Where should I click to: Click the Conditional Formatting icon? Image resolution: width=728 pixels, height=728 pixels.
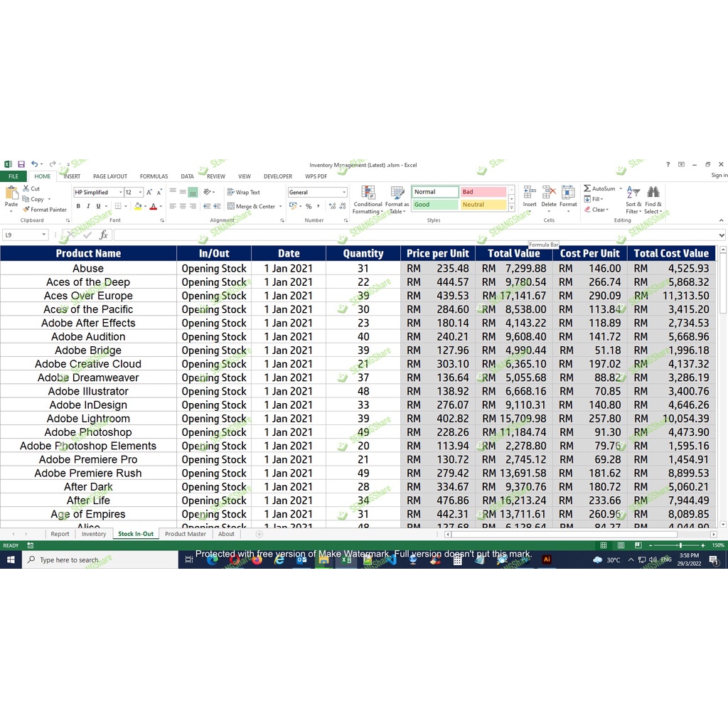point(368,193)
